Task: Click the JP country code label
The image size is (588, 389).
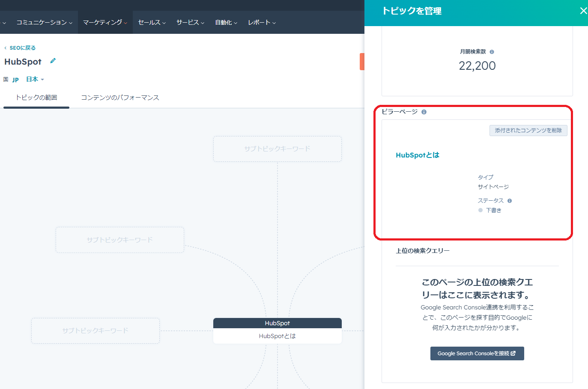Action: pyautogui.click(x=15, y=80)
